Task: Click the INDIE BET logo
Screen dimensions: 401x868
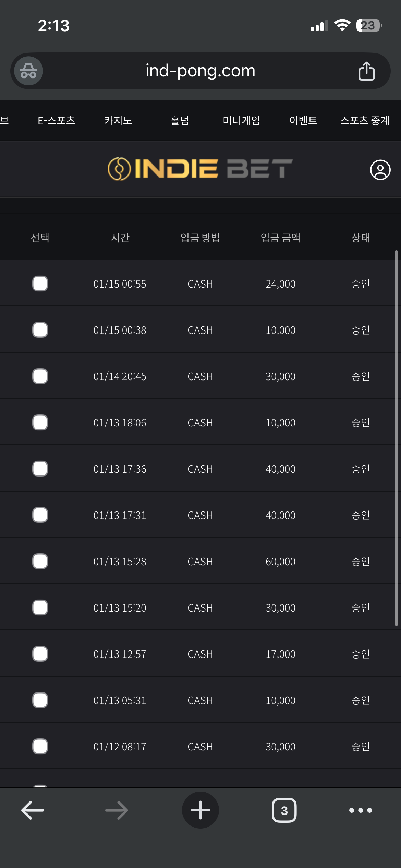Action: 200,169
